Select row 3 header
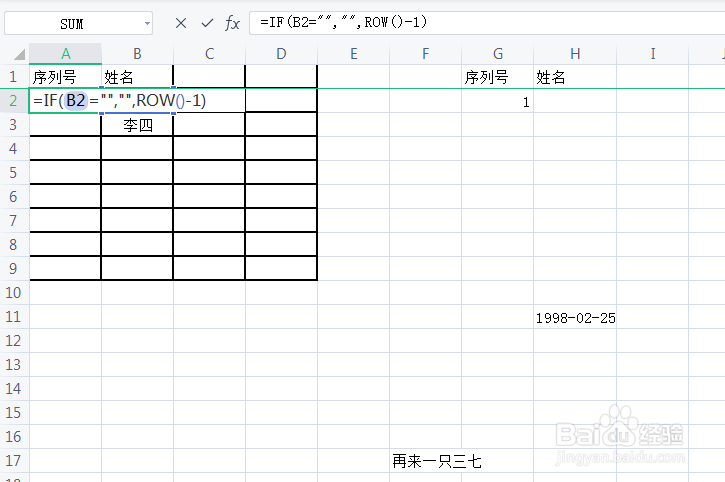Viewport: 725px width, 482px height. (13, 124)
